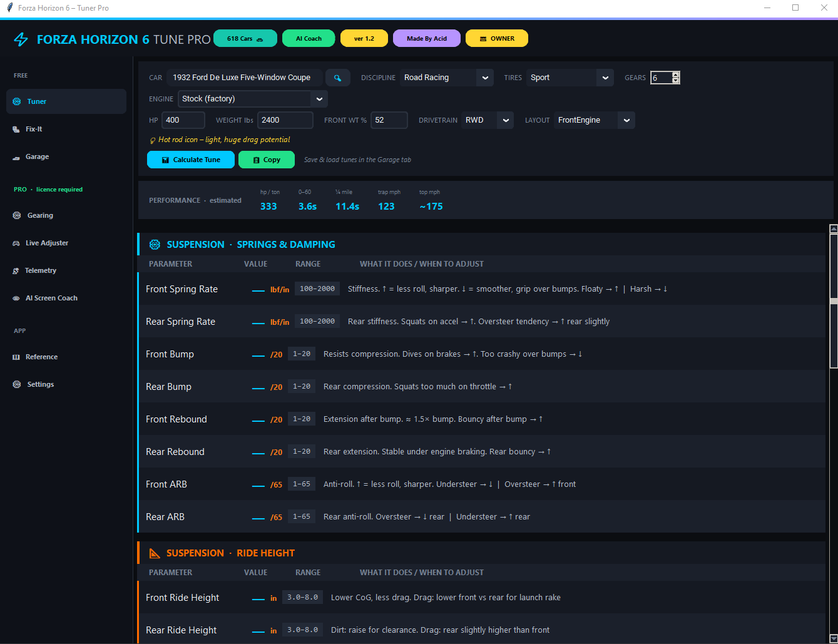The height and width of the screenshot is (644, 838).
Task: Click the feather app icon in title bar
Action: click(9, 8)
